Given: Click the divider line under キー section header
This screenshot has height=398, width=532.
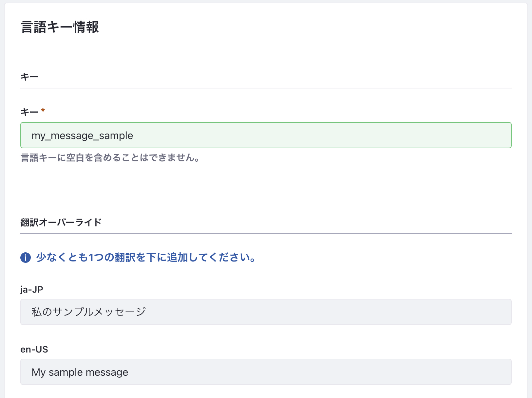Looking at the screenshot, I should tap(265, 88).
